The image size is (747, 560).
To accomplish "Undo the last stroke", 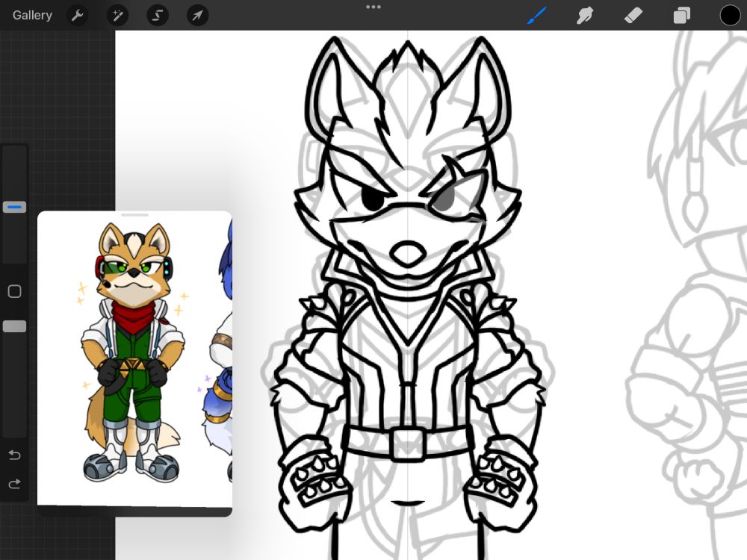I will tap(14, 455).
